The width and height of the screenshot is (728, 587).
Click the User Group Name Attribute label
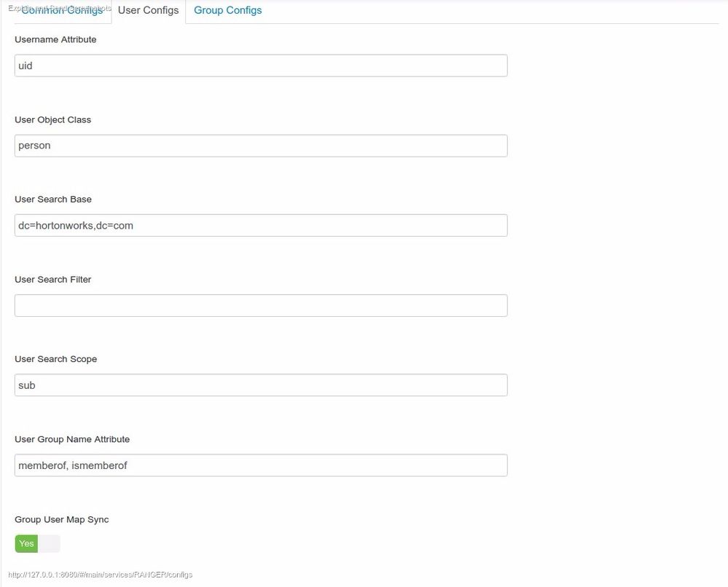72,439
